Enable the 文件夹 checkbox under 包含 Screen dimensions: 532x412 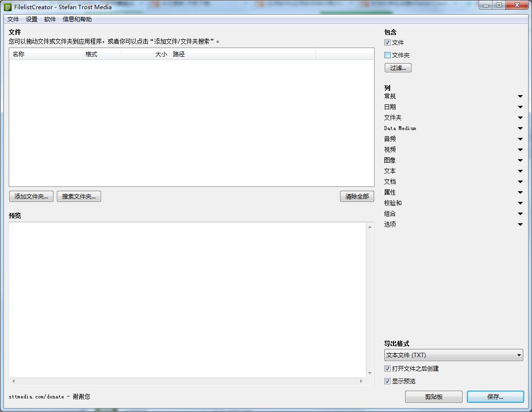click(387, 55)
